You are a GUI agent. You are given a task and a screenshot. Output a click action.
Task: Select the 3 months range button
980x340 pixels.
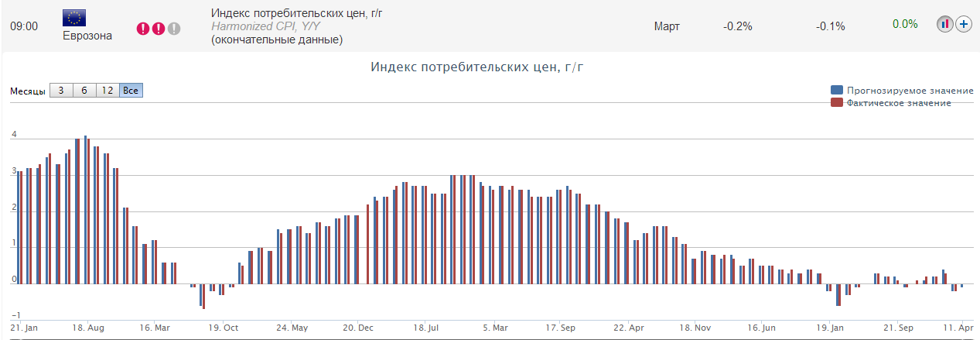pyautogui.click(x=61, y=91)
